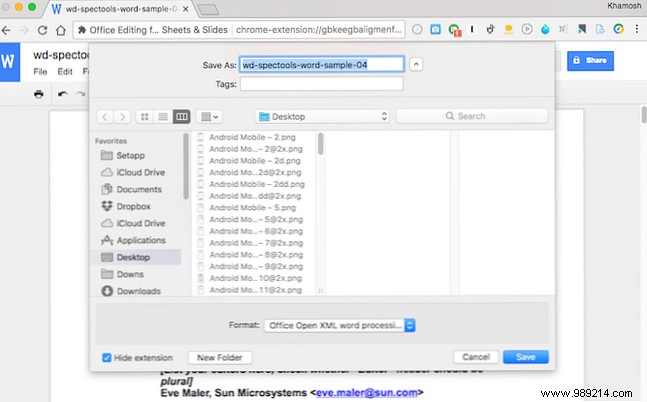Open Downloads in the Favorites sidebar
The width and height of the screenshot is (647, 402).
(131, 291)
